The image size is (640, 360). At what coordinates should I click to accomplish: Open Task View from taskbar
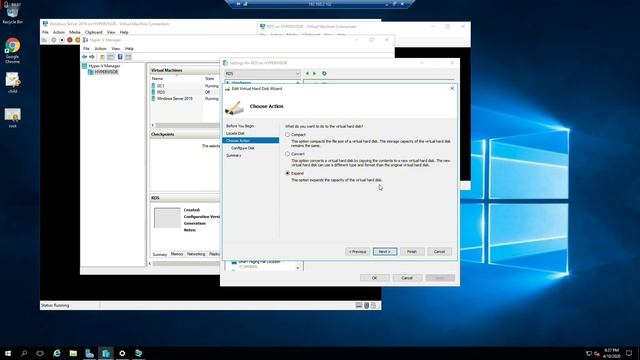(x=40, y=353)
